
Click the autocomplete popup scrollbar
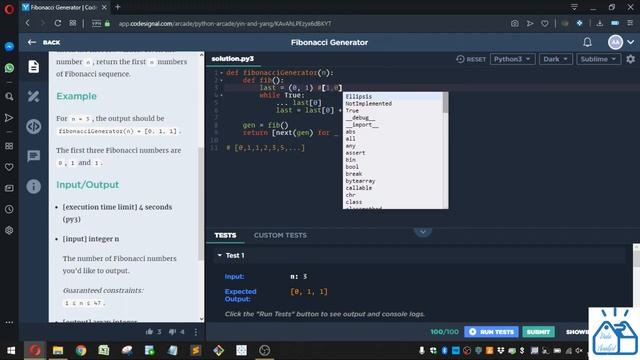click(445, 103)
